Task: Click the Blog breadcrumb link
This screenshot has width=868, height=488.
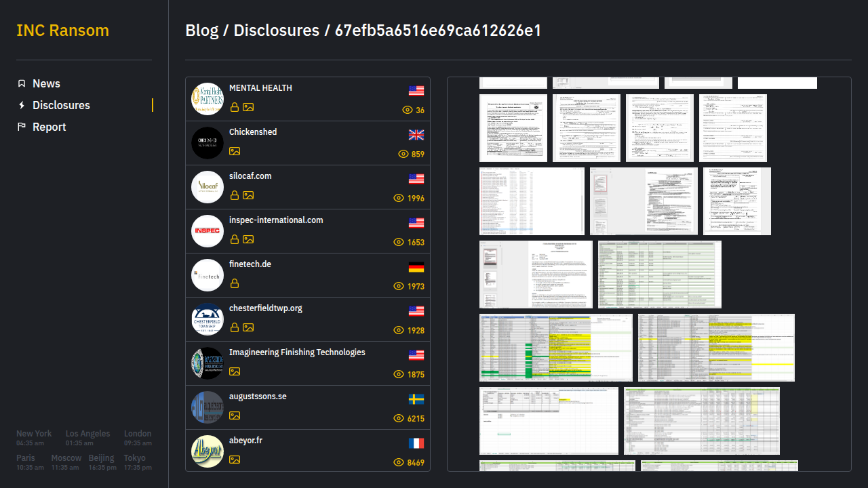Action: (x=201, y=30)
